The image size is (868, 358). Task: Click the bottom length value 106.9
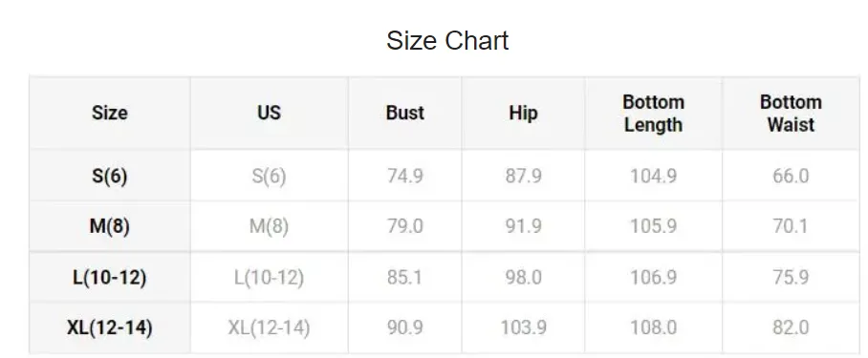pos(653,277)
